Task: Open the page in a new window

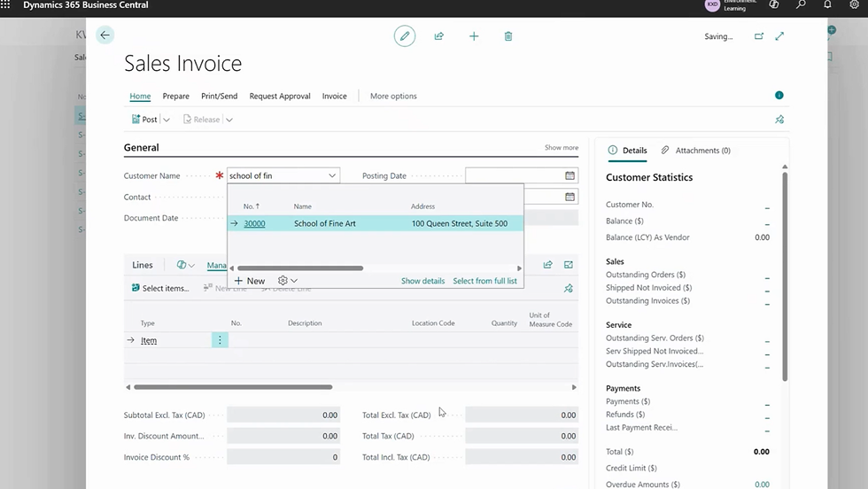Action: click(759, 36)
